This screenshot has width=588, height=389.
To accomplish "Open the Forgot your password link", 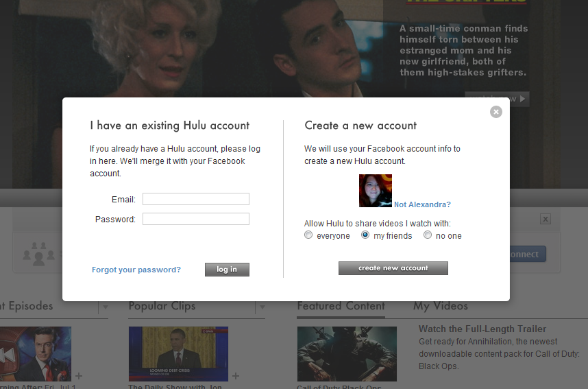I will [136, 270].
